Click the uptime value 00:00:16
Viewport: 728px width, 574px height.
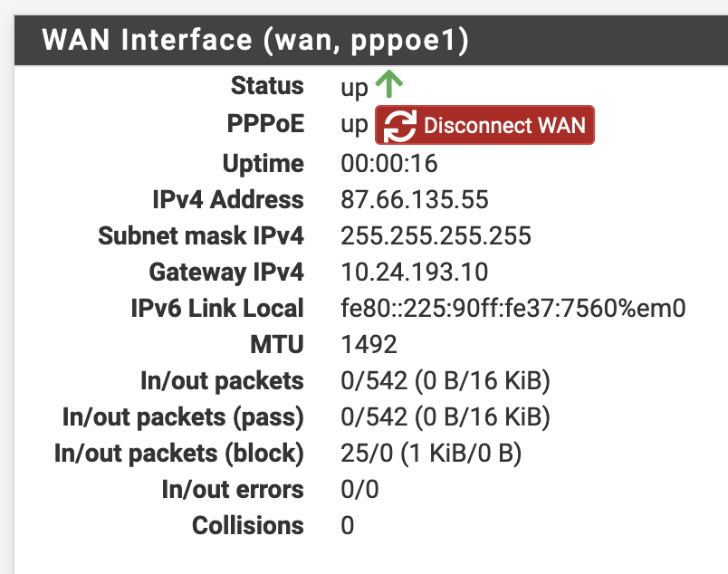[x=388, y=164]
